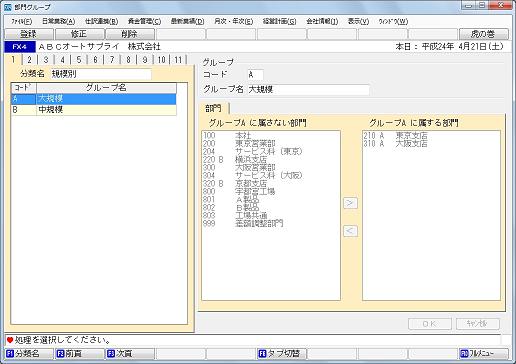Select 800 宇都宮工場 row

[271, 191]
